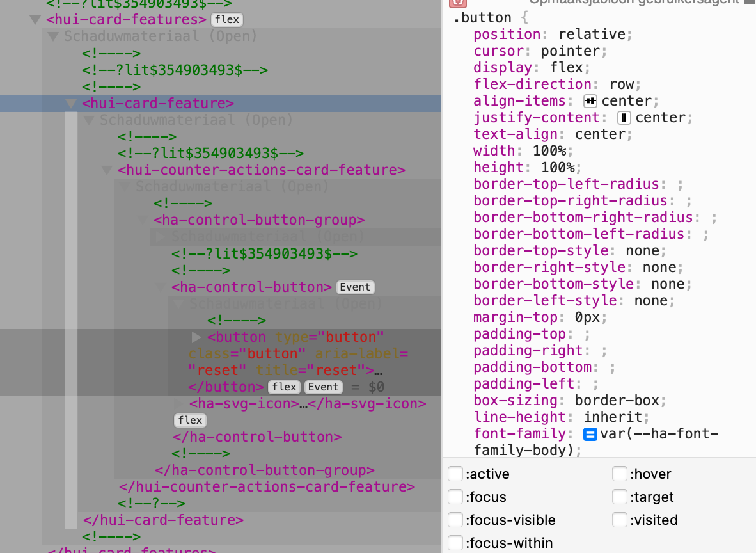Click the flex badge after closing button tag
Viewport: 756px width, 553px height.
coord(284,387)
